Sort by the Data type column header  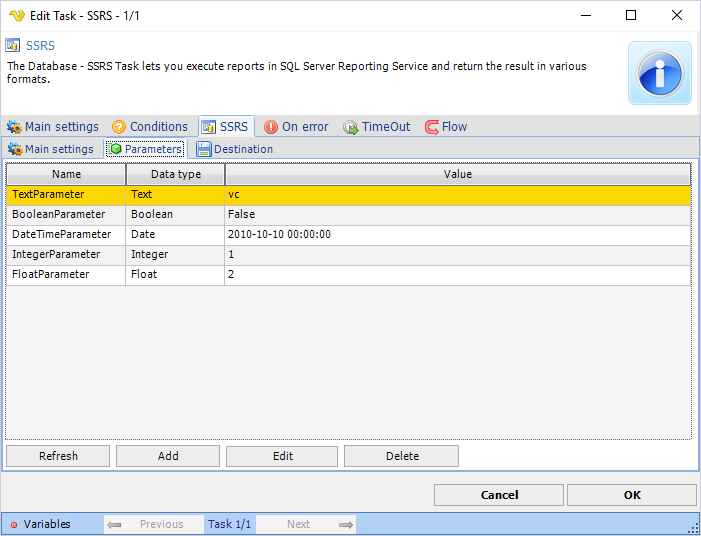176,174
